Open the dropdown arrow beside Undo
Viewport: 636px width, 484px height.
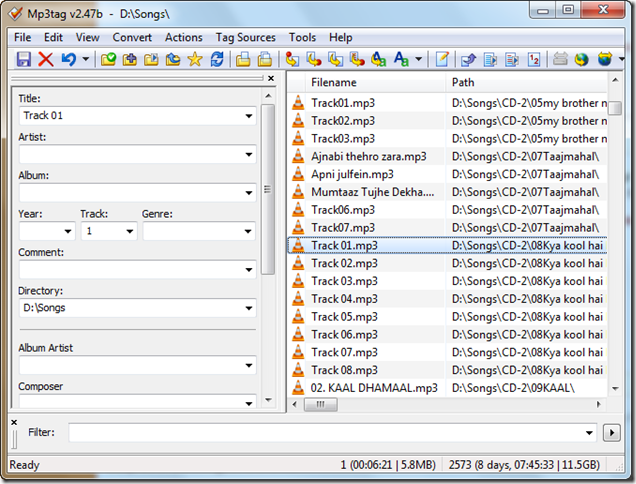tap(86, 59)
